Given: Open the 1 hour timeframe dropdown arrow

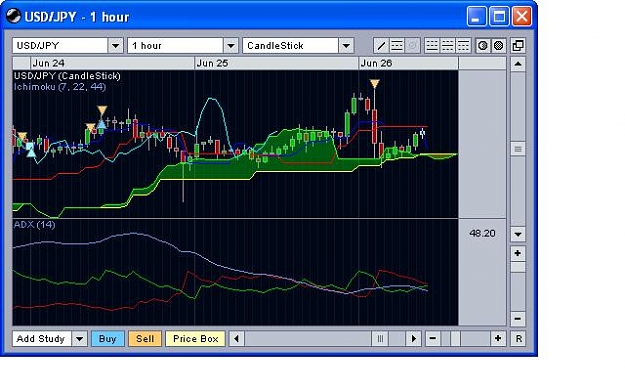Looking at the screenshot, I should [230, 46].
